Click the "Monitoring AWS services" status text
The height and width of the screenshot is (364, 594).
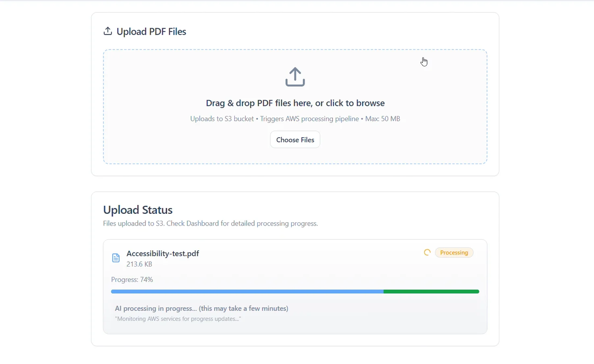(178, 319)
